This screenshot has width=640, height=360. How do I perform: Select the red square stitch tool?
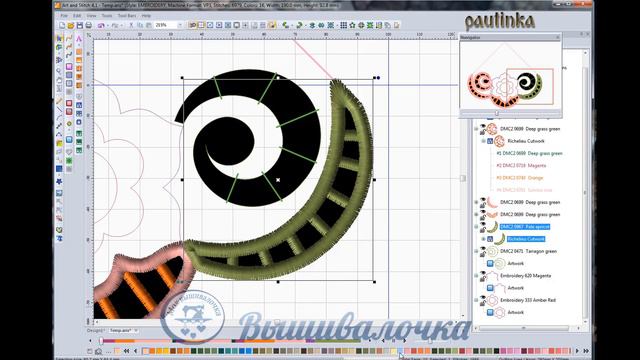pyautogui.click(x=69, y=103)
